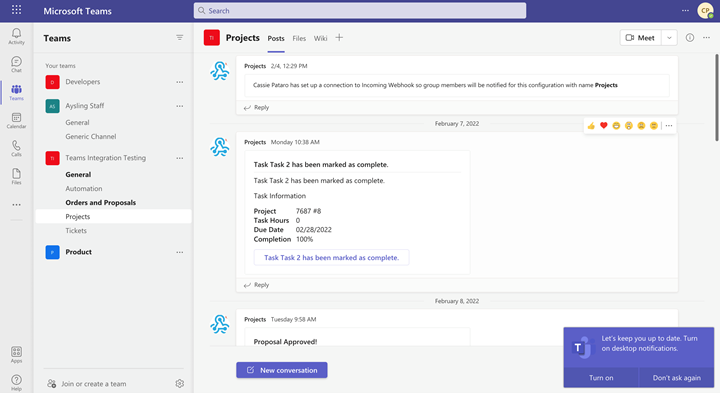Open Manage teams gear icon
This screenshot has width=720, height=393.
pyautogui.click(x=180, y=383)
